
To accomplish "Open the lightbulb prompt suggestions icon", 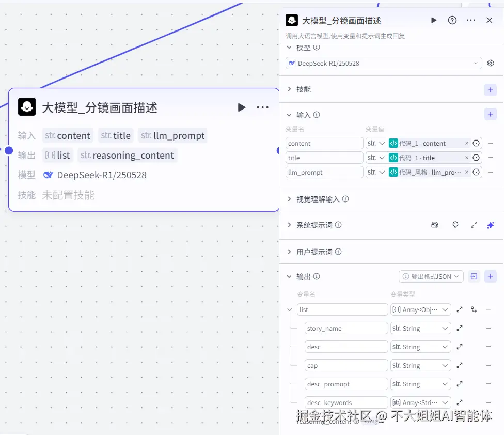I will click(455, 225).
